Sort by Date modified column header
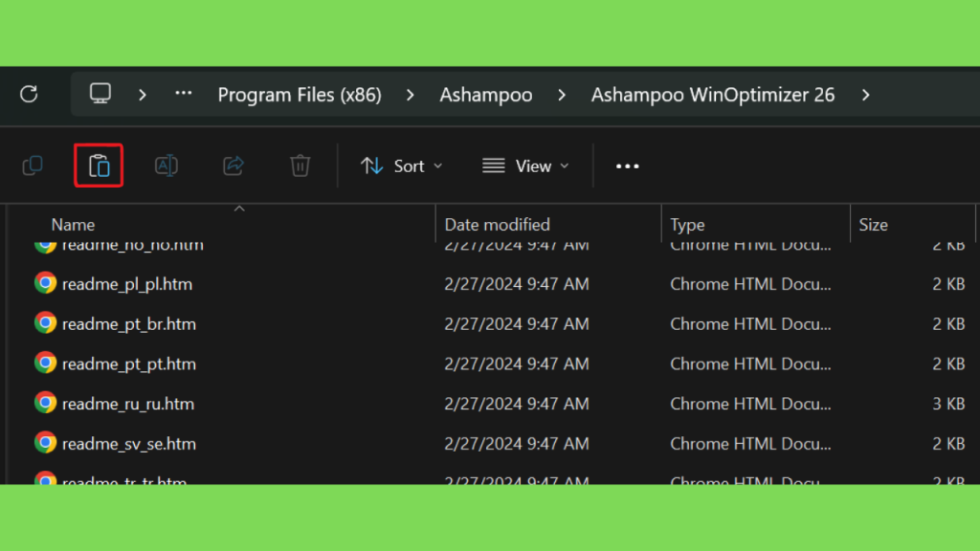980x551 pixels. pos(497,225)
